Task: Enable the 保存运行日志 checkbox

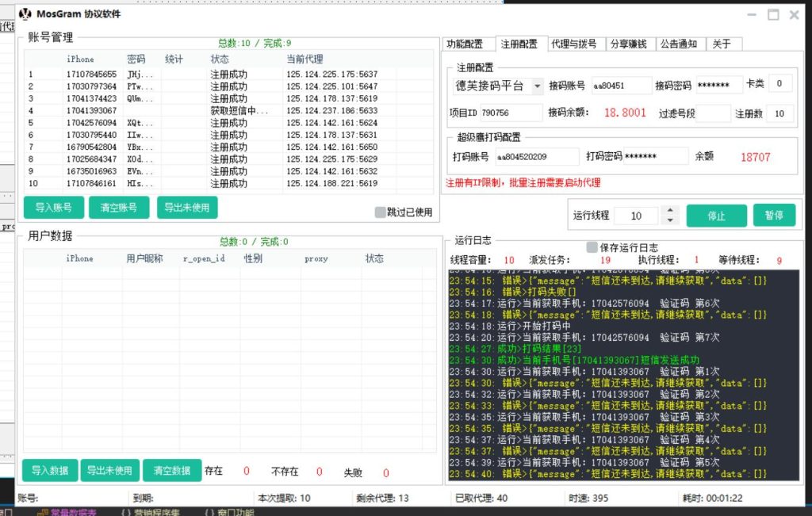Action: [592, 247]
